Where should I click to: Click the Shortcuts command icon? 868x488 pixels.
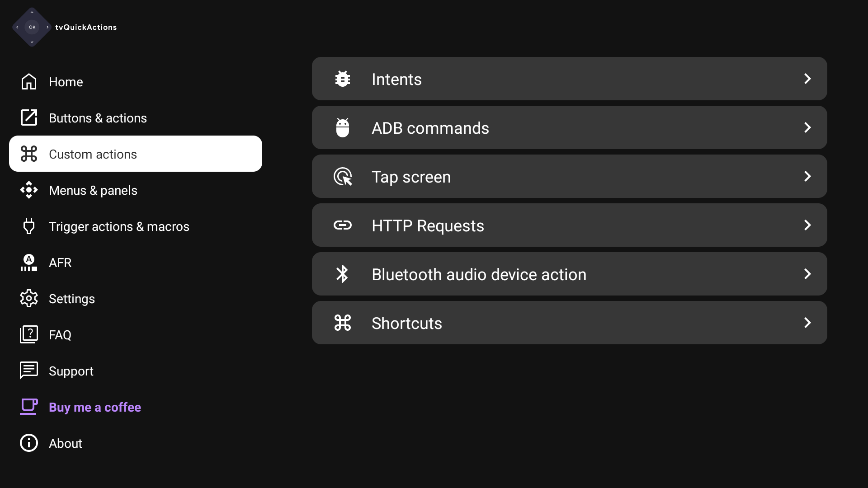pyautogui.click(x=343, y=323)
